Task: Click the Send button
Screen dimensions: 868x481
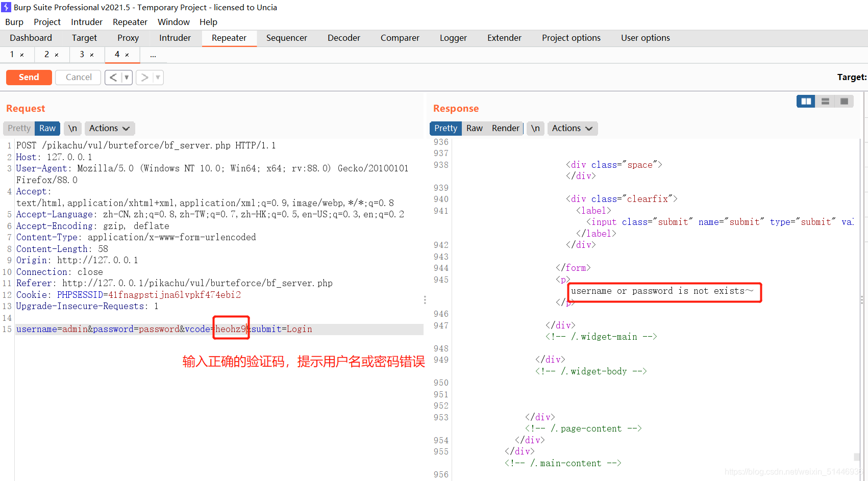Action: [x=29, y=78]
